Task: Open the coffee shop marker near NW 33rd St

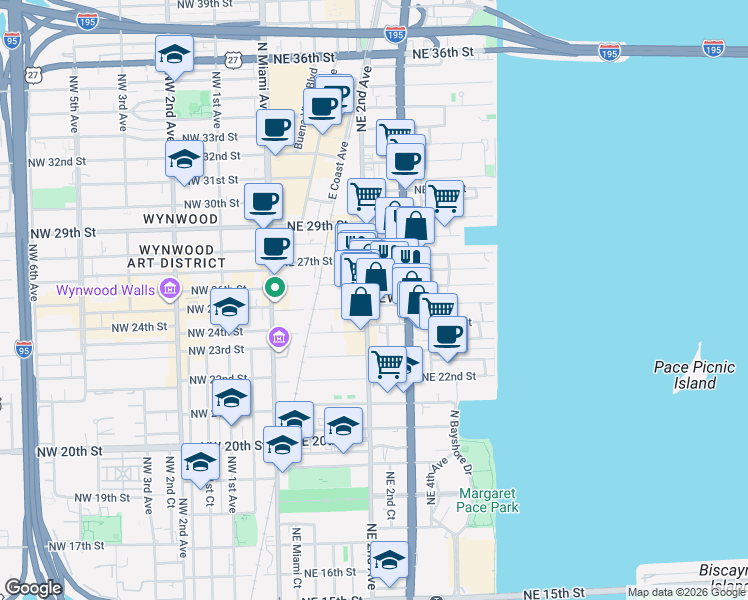Action: [275, 131]
